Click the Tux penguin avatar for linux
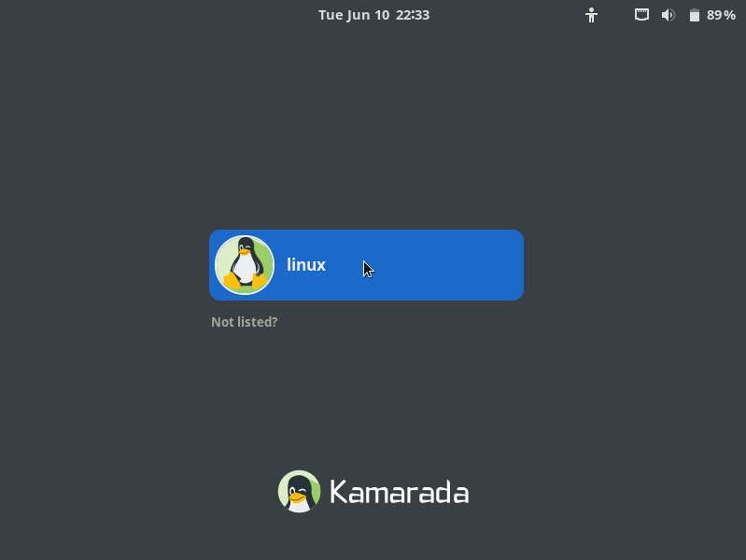The image size is (746, 560). pos(245,265)
